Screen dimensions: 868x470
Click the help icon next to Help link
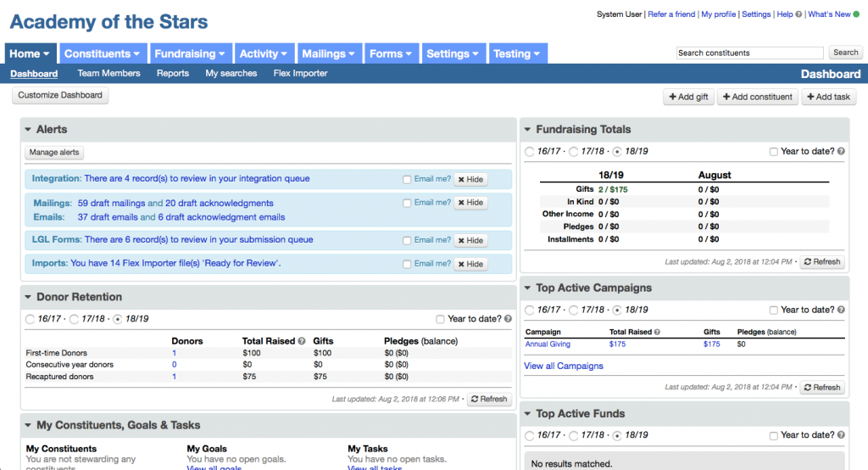tap(798, 14)
